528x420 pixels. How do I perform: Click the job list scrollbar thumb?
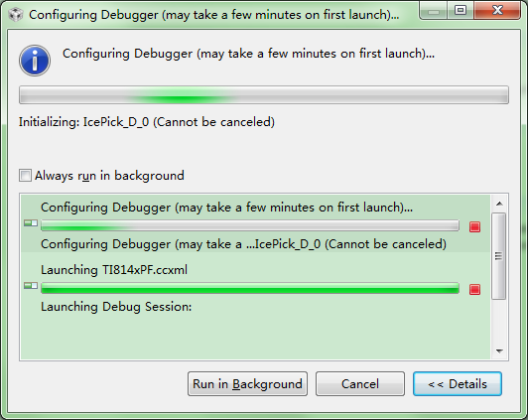(x=498, y=256)
